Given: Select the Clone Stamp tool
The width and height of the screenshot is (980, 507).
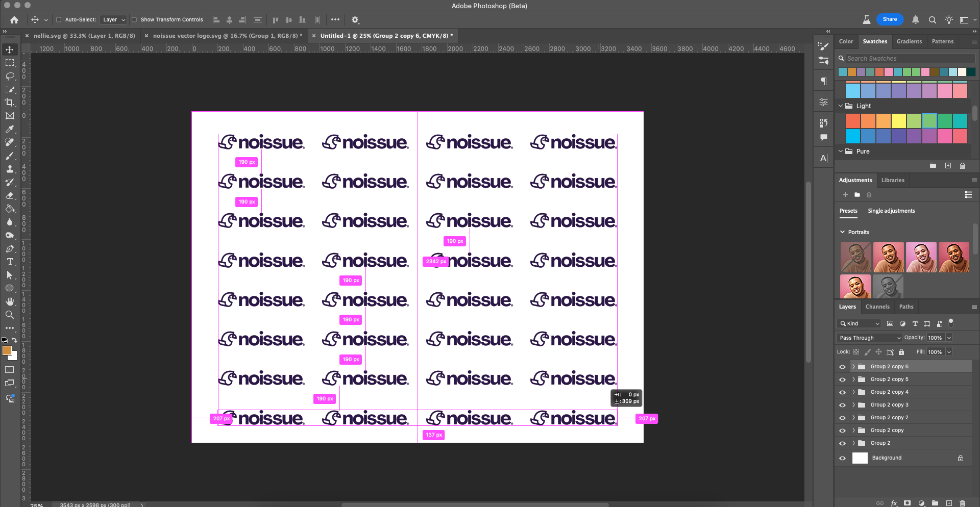Looking at the screenshot, I should (x=10, y=169).
